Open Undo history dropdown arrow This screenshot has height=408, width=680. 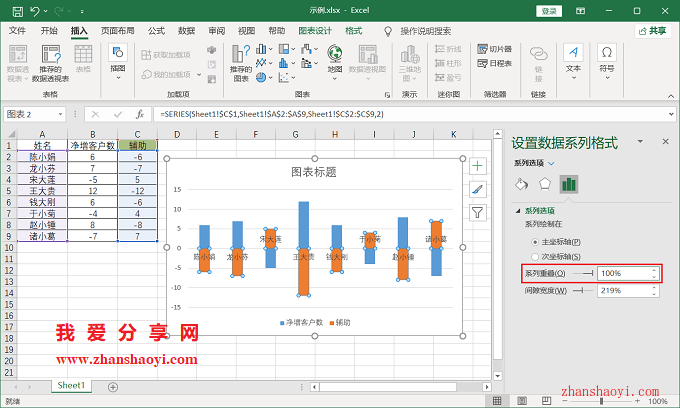(x=45, y=11)
